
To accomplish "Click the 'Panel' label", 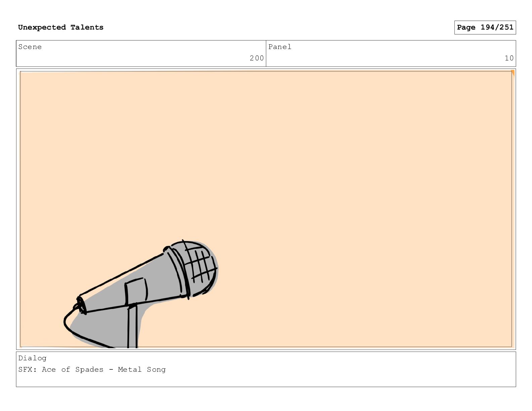I will click(x=280, y=47).
